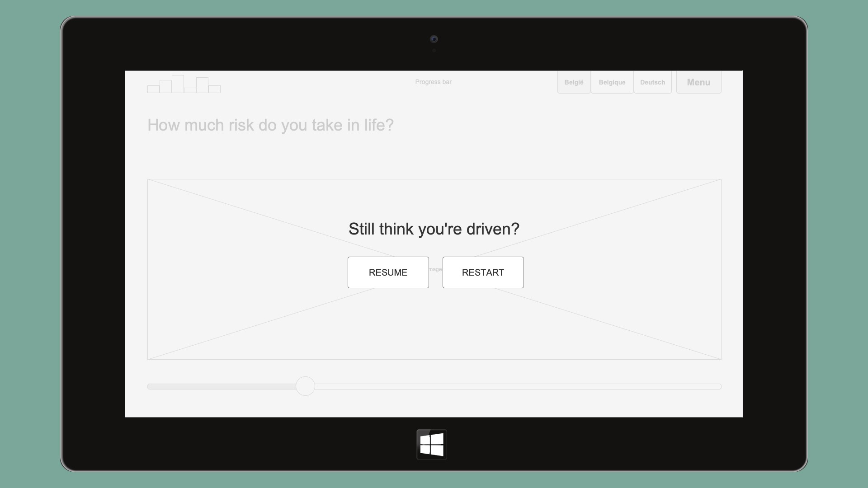Screen dimensions: 868x488
Task: Switch language to Belgique
Action: (612, 82)
